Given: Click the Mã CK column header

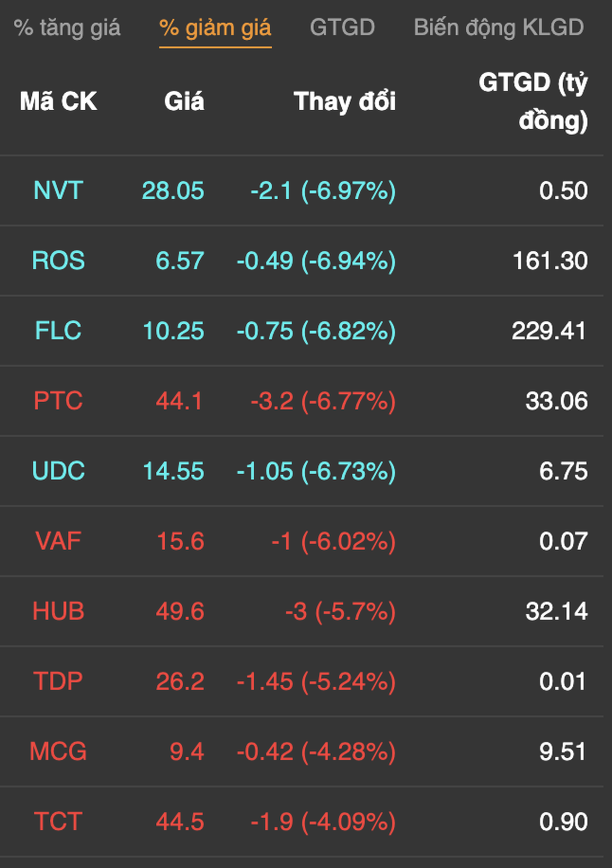Looking at the screenshot, I should [x=58, y=101].
